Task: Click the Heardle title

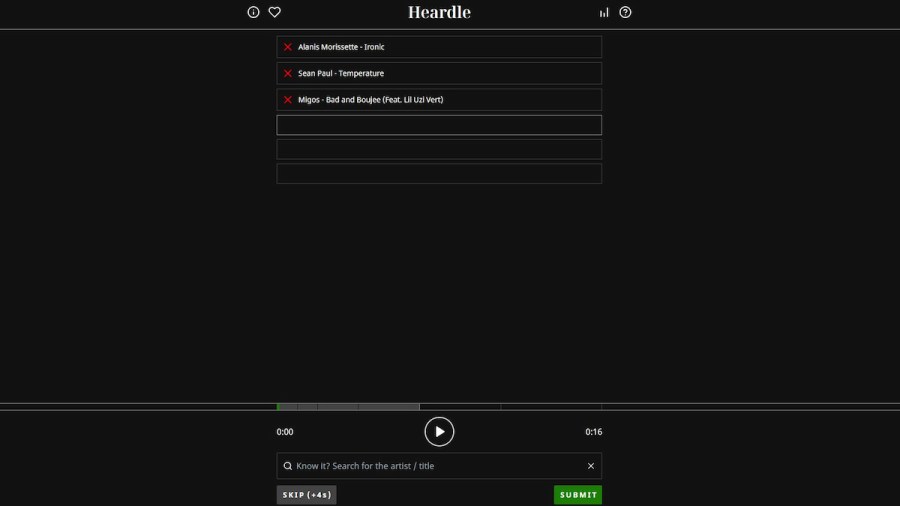Action: [x=439, y=12]
